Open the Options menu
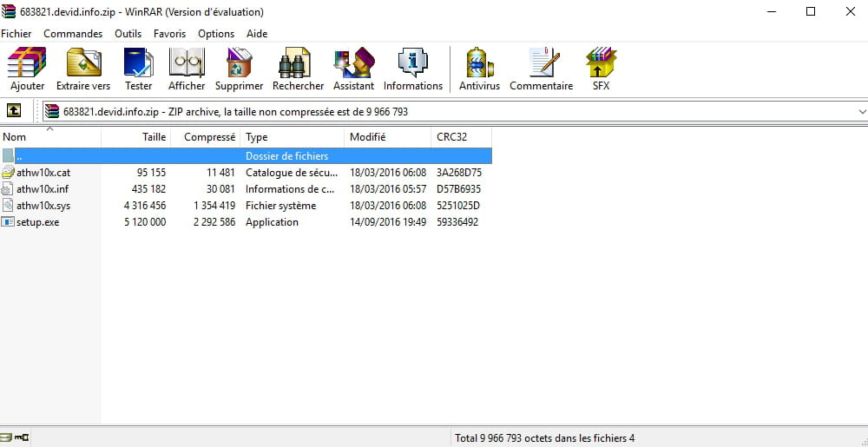Image resolution: width=868 pixels, height=447 pixels. tap(216, 34)
